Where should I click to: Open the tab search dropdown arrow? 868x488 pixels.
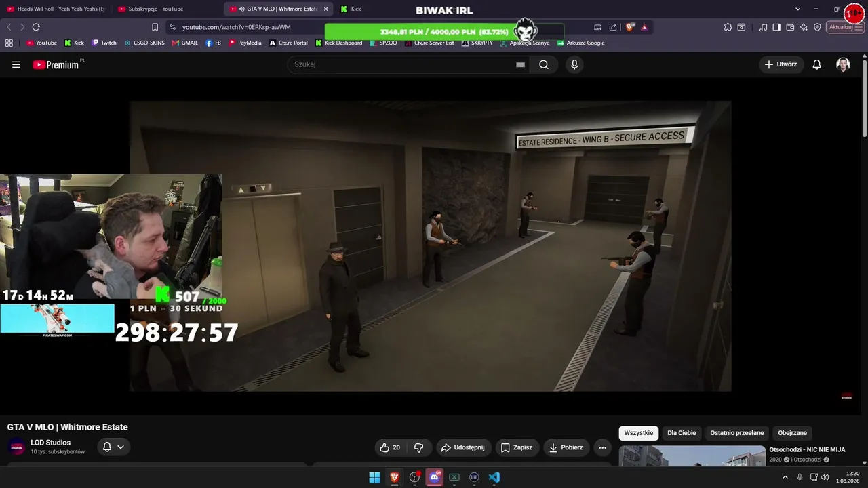(x=797, y=9)
